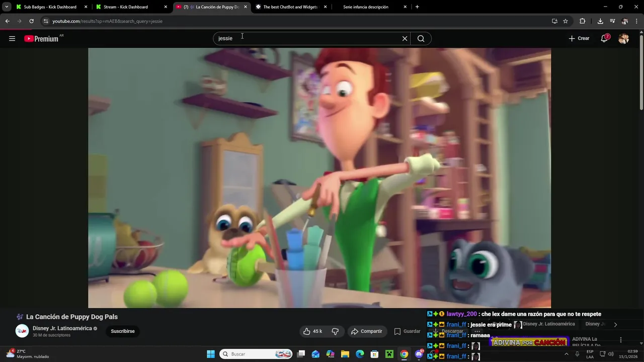Select Disney Jr. Latinoamérica filter chip
The height and width of the screenshot is (362, 644).
[x=548, y=324]
